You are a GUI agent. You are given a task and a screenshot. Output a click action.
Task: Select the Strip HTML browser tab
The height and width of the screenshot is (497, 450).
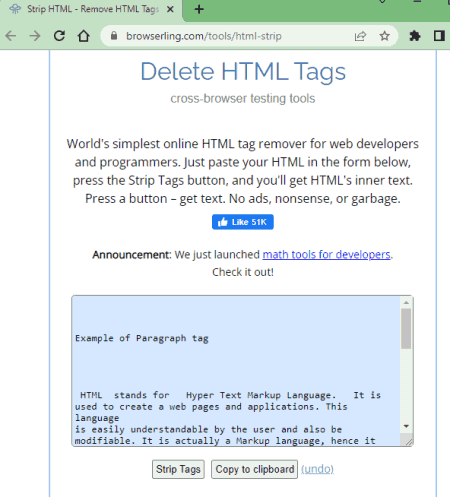tap(91, 10)
